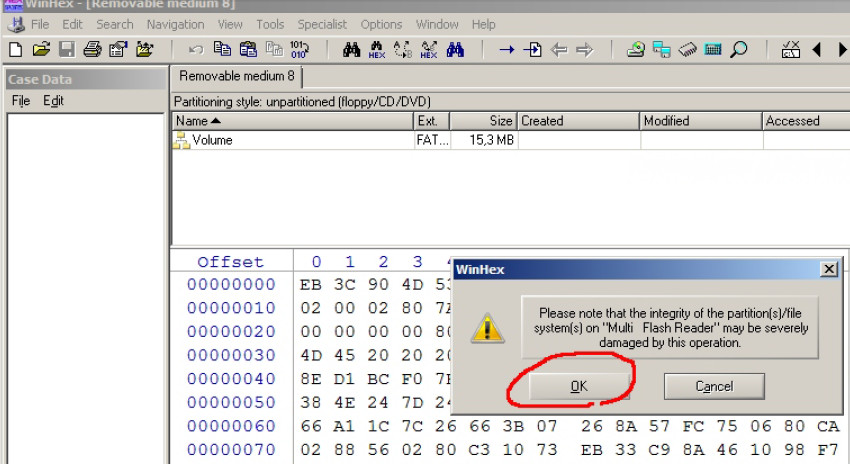This screenshot has height=464, width=850.
Task: Click the Copy Block toolbar icon
Action: point(222,50)
